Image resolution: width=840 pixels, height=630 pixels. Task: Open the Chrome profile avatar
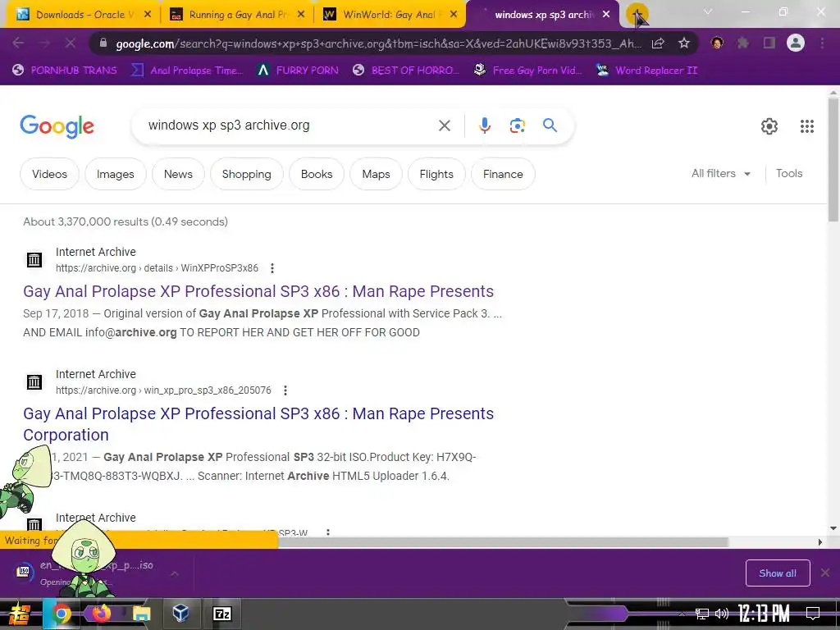coord(796,43)
